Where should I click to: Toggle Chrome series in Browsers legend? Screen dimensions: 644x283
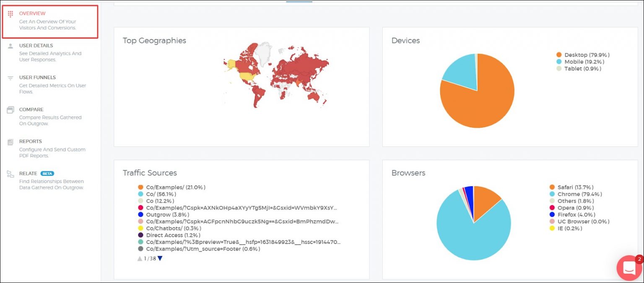[x=579, y=194]
